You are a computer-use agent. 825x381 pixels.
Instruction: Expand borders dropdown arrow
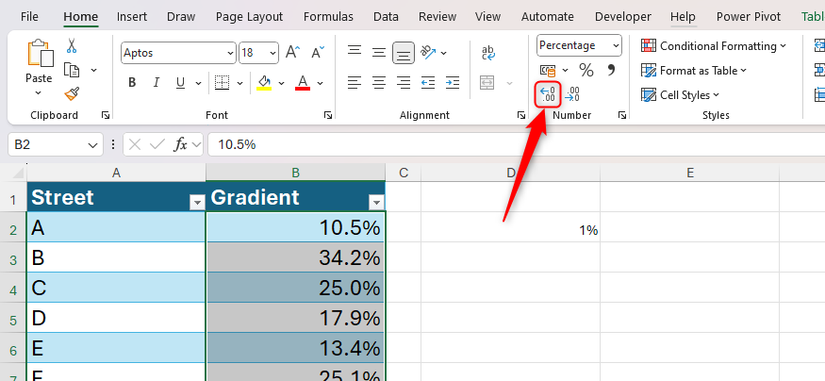click(x=240, y=83)
